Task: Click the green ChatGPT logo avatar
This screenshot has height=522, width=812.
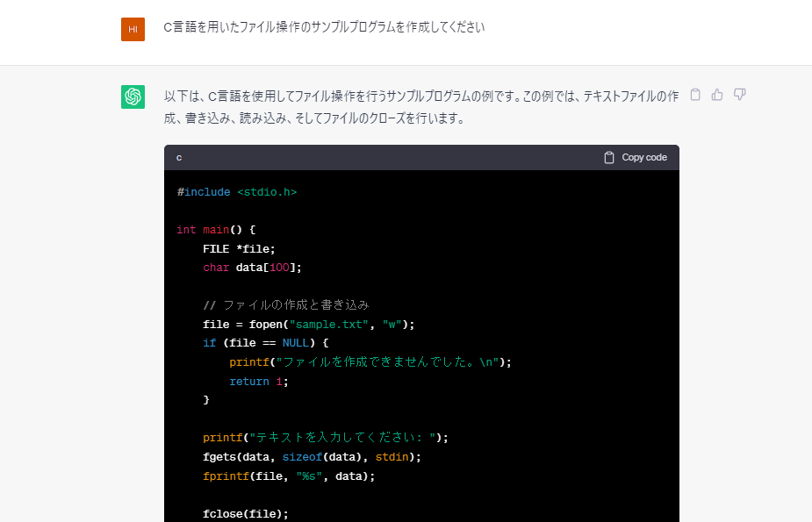Action: (133, 97)
